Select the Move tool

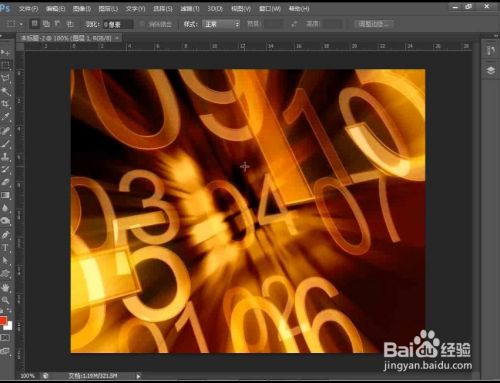(x=5, y=52)
